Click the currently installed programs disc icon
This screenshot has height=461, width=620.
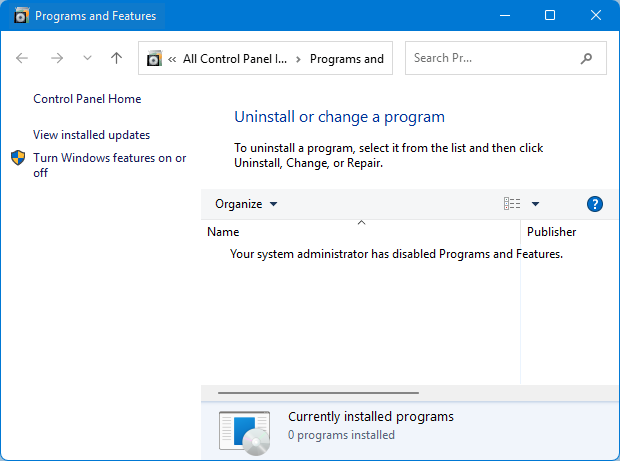pos(244,431)
